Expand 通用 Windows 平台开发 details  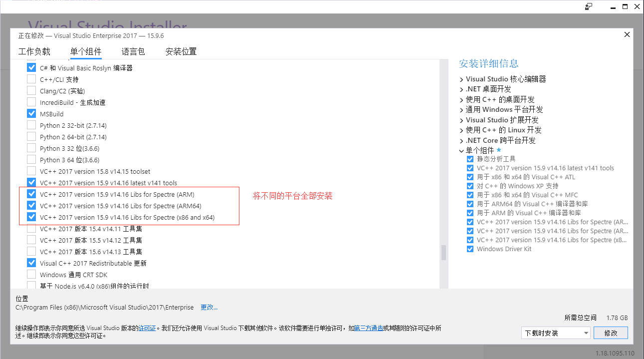pos(461,110)
